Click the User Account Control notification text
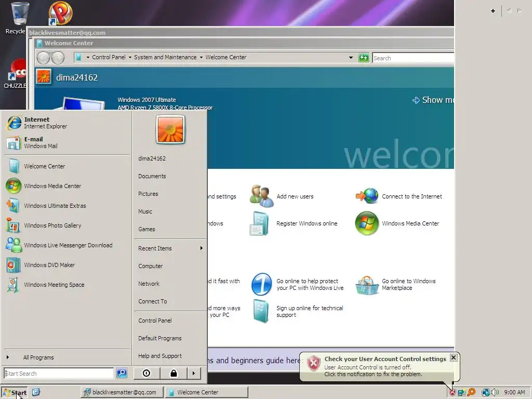This screenshot has height=399, width=532. coord(373,370)
